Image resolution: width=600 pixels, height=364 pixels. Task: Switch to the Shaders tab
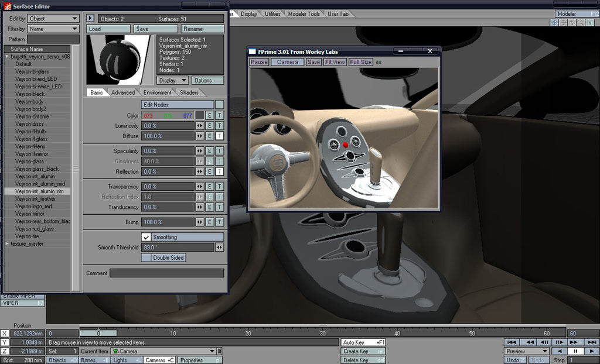point(190,92)
